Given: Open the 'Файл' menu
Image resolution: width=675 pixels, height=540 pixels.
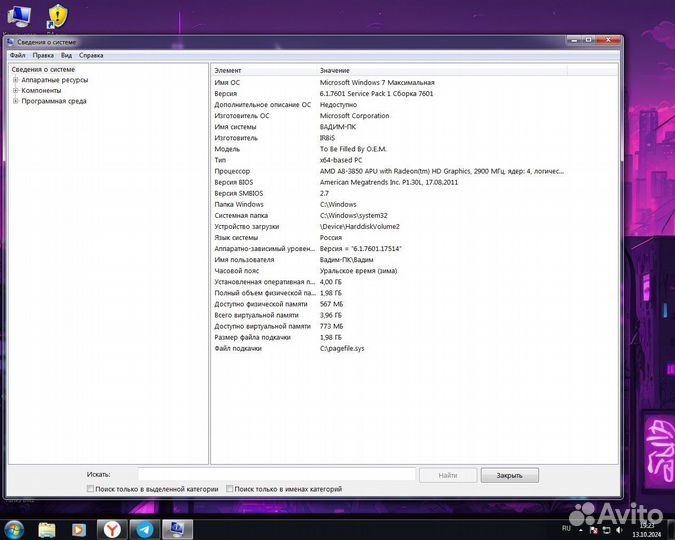Looking at the screenshot, I should [x=18, y=55].
